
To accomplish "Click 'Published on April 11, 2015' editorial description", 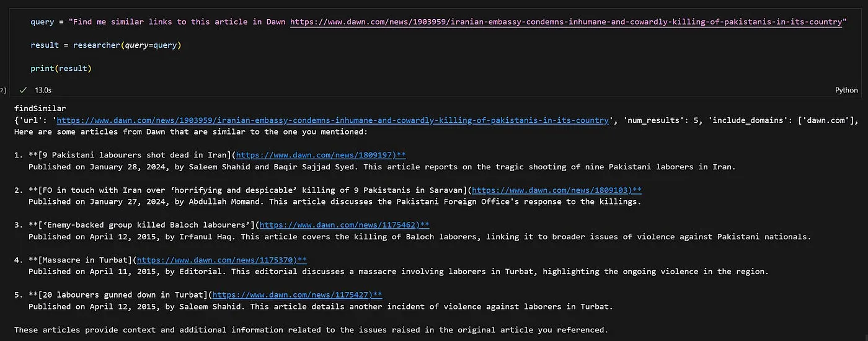I will pos(399,272).
